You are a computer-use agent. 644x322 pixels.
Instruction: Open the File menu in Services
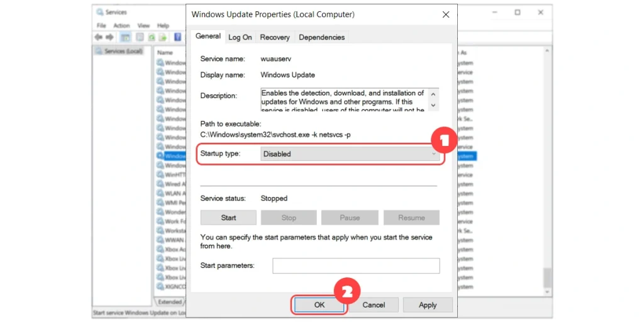pos(101,25)
